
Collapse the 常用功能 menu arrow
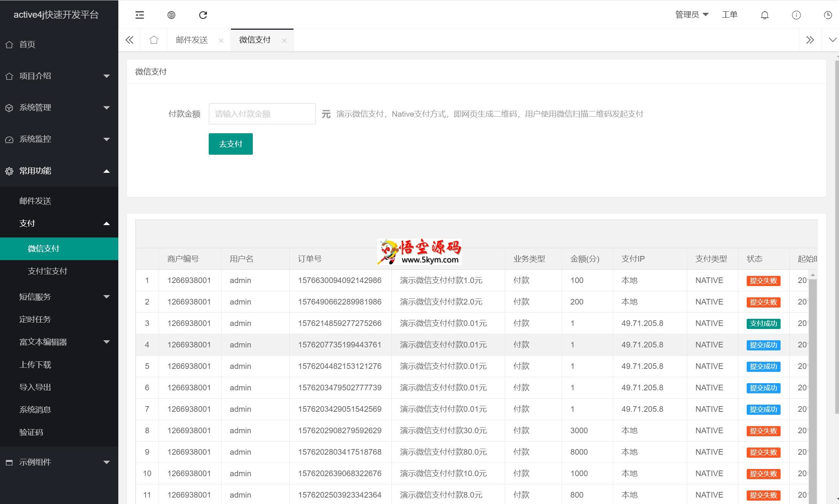click(107, 171)
